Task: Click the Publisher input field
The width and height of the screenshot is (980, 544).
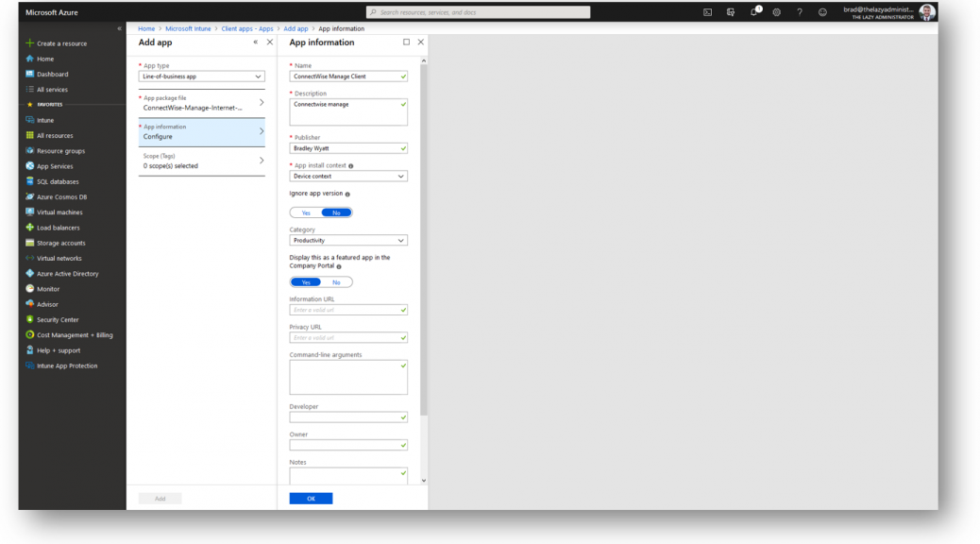Action: tap(348, 148)
